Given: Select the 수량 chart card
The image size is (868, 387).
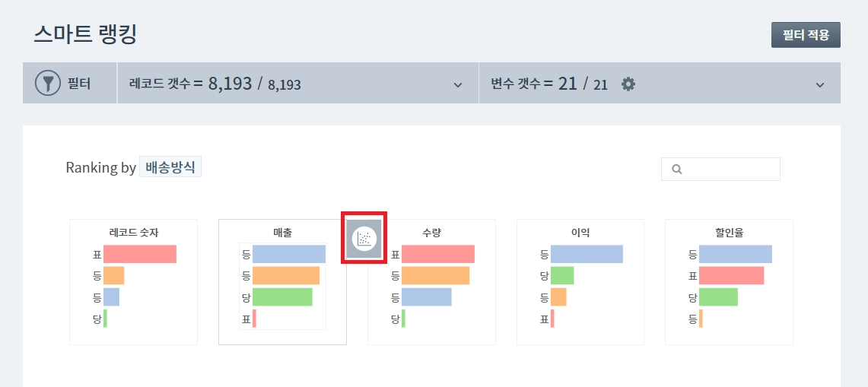Looking at the screenshot, I should point(431,282).
